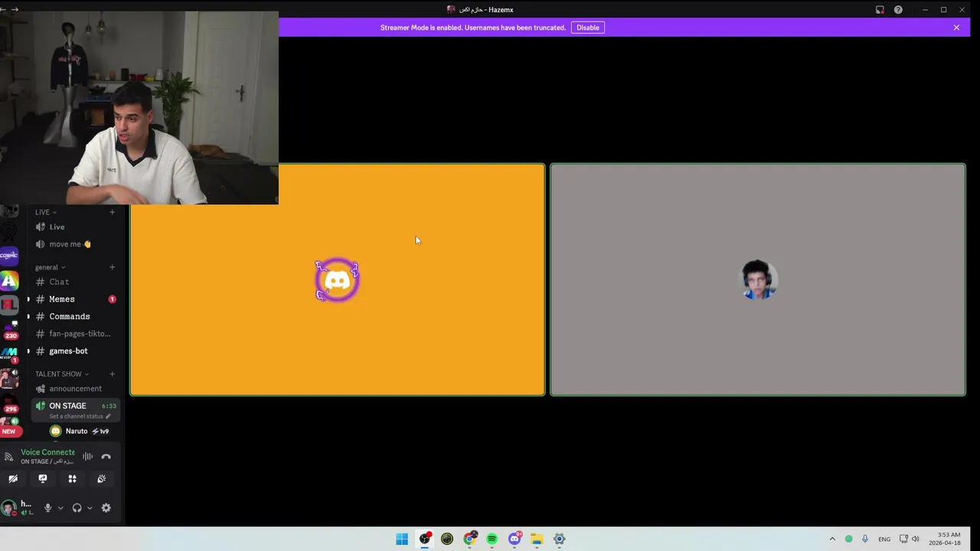The image size is (980, 551).
Task: Open Activities launcher in voice panel
Action: (72, 478)
